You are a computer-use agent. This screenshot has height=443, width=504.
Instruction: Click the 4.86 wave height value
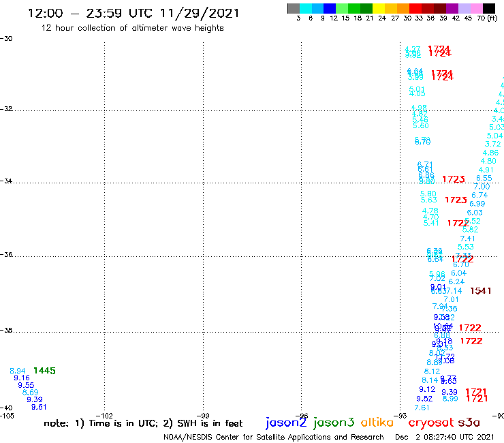click(490, 153)
